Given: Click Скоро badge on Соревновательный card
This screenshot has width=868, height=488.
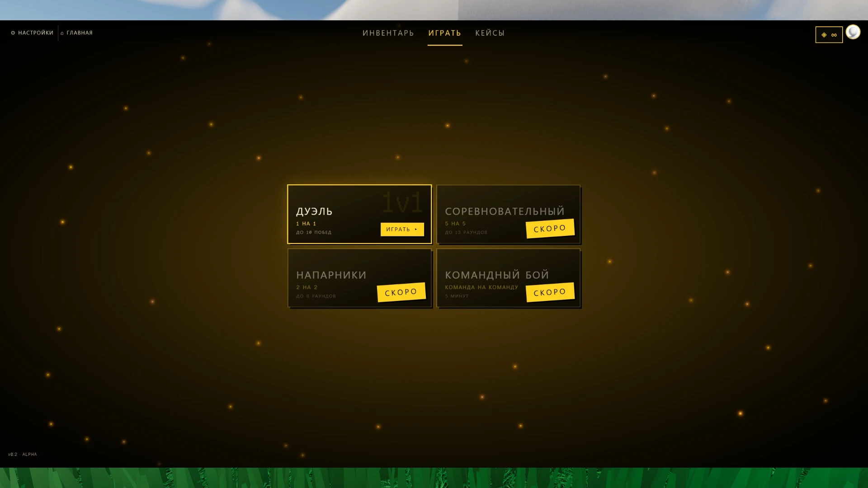Looking at the screenshot, I should click(550, 229).
